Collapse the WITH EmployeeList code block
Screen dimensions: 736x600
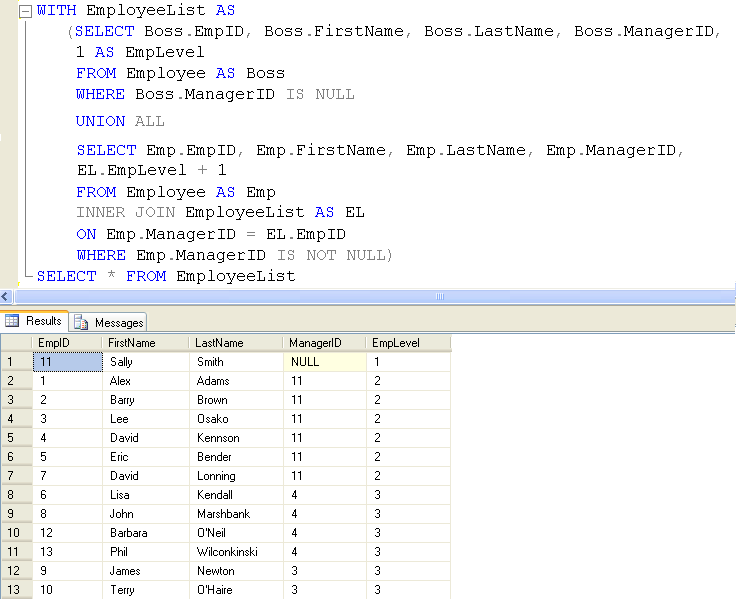(25, 12)
